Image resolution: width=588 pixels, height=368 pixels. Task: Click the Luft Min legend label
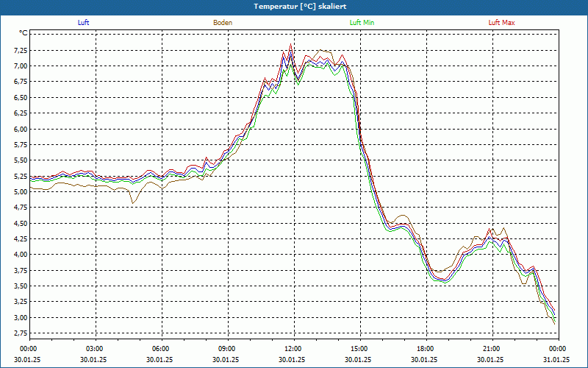click(x=362, y=23)
